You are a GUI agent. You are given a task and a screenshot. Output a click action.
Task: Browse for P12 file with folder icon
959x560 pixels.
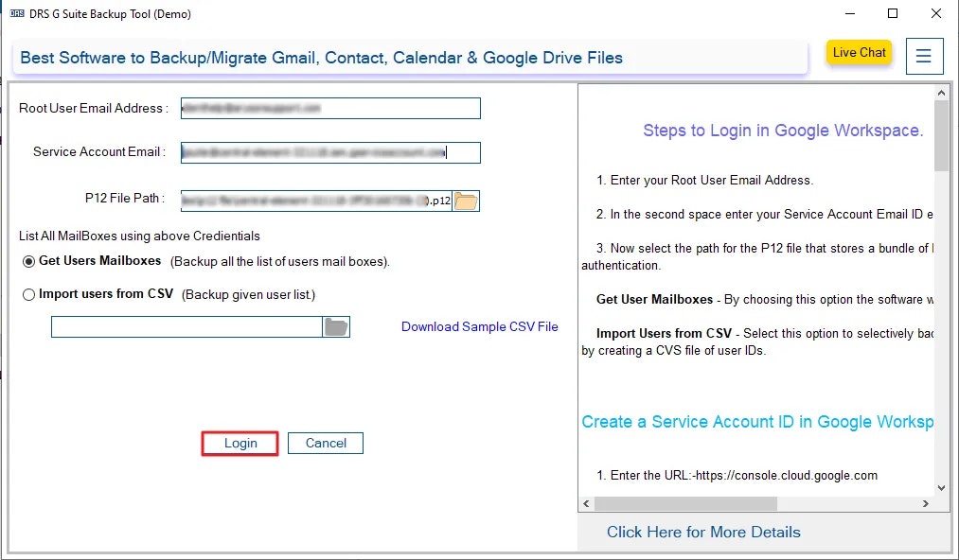[x=466, y=201]
